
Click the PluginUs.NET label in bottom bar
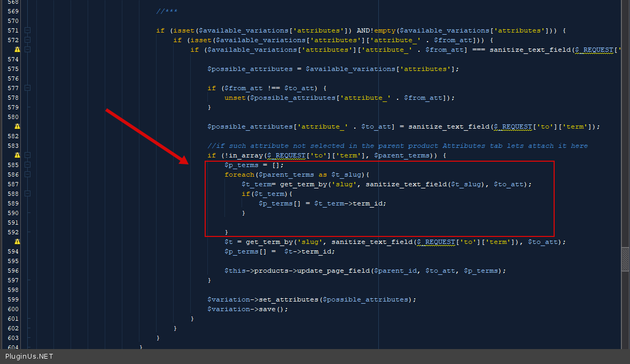(29, 357)
